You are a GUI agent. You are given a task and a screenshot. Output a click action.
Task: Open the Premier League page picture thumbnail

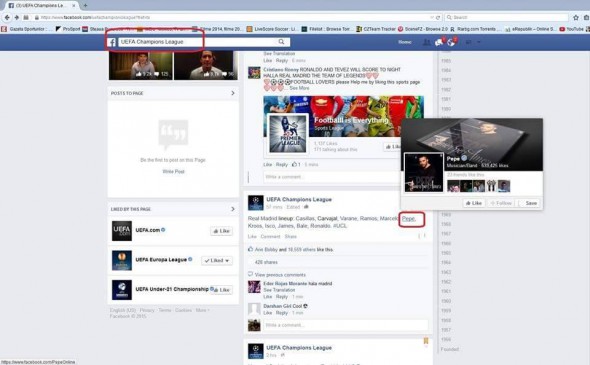click(x=288, y=134)
